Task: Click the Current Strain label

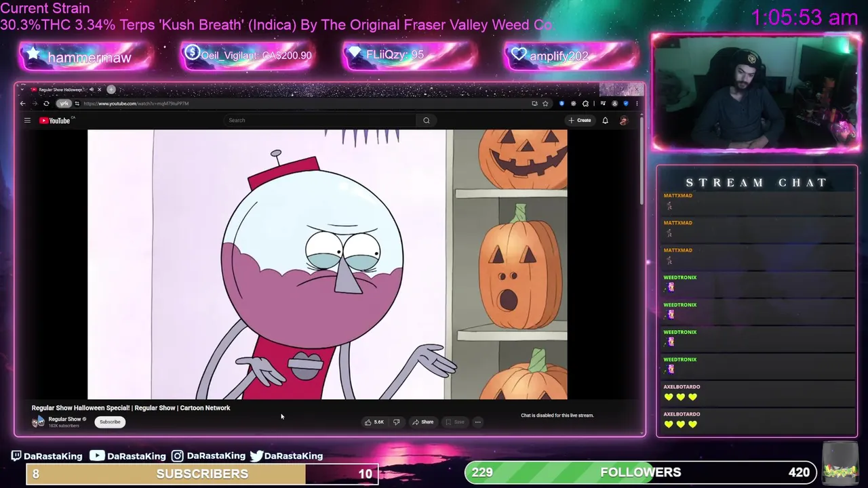Action: (45, 9)
